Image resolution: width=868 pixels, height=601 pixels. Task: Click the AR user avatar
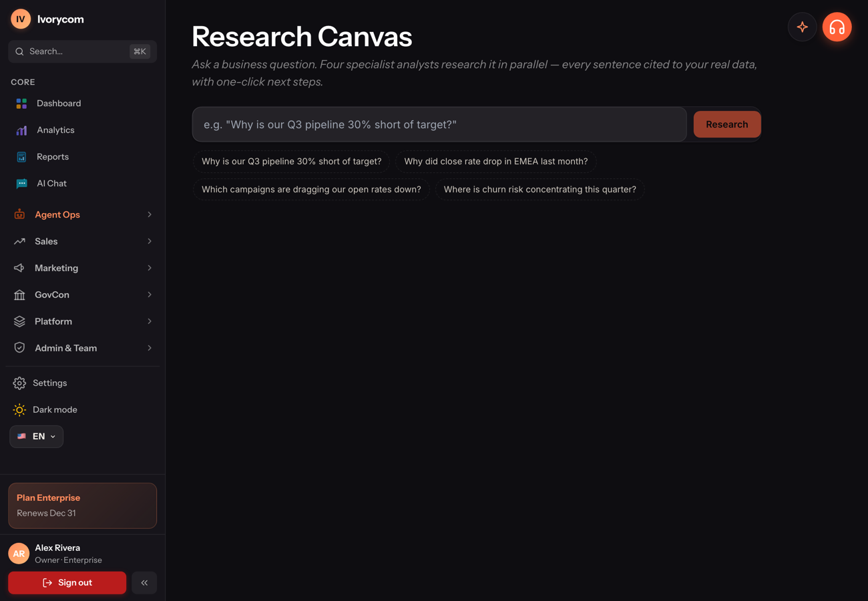19,554
